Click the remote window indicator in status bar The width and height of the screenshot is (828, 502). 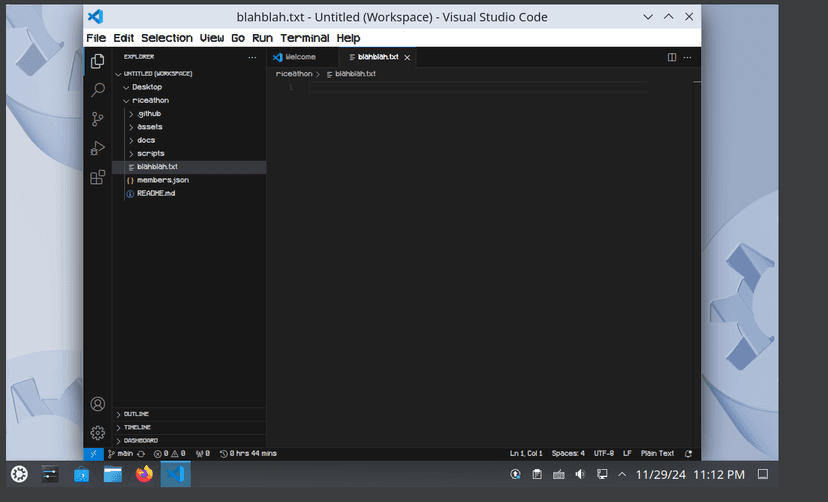point(92,453)
